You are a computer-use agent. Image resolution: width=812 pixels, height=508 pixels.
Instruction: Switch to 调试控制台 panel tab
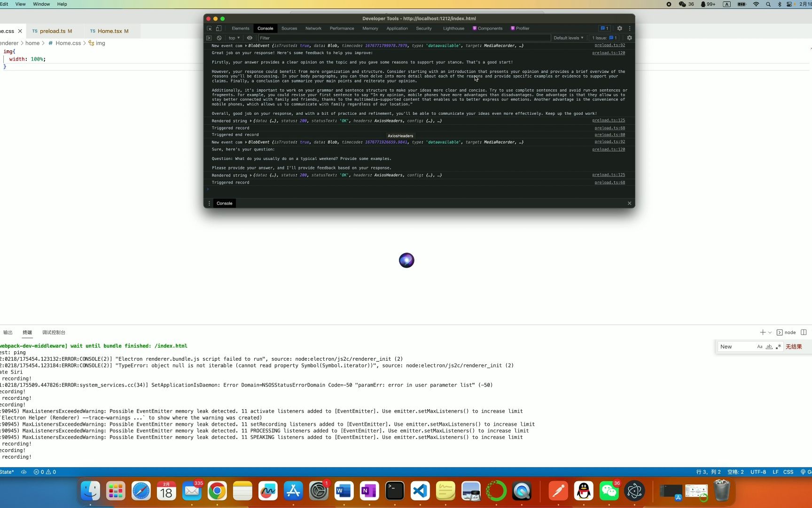pos(54,333)
